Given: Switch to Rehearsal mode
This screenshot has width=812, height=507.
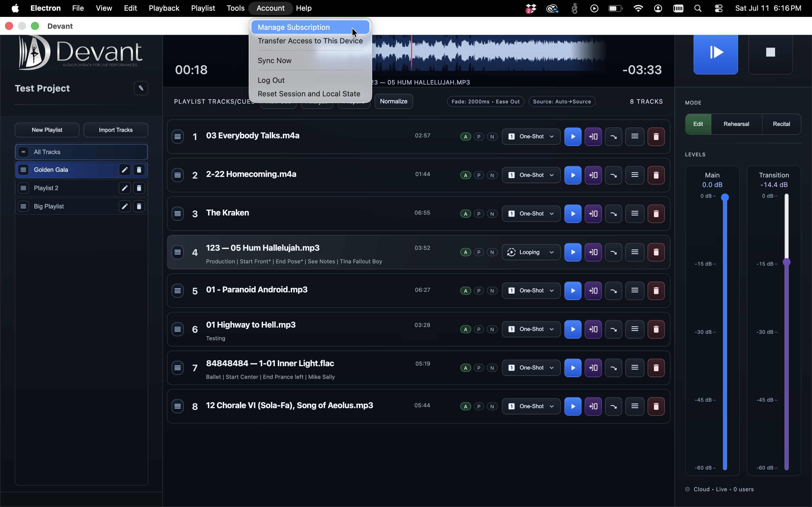Looking at the screenshot, I should point(736,124).
